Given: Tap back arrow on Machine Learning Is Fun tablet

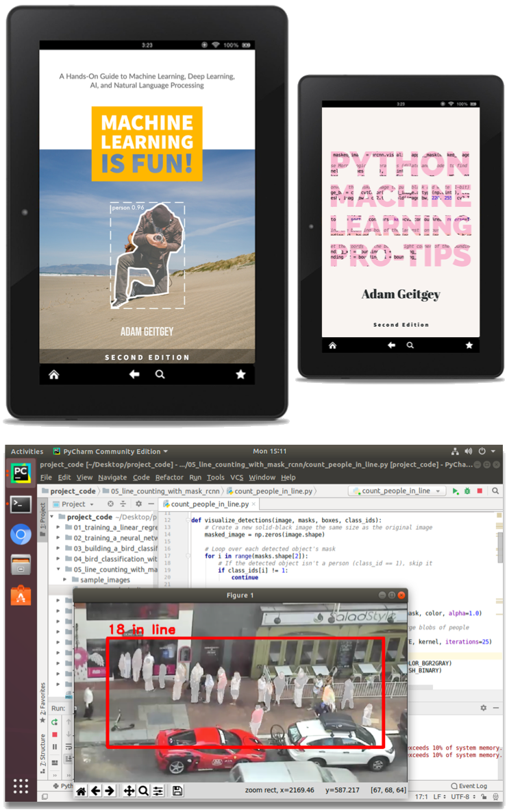Looking at the screenshot, I should click(134, 374).
